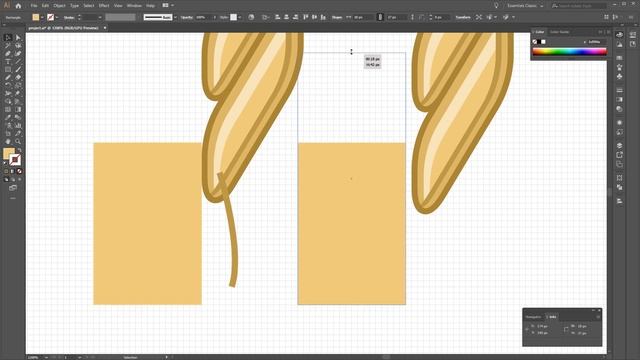Click the Isolate Selected Object icon
This screenshot has height=360, width=640.
[x=479, y=17]
